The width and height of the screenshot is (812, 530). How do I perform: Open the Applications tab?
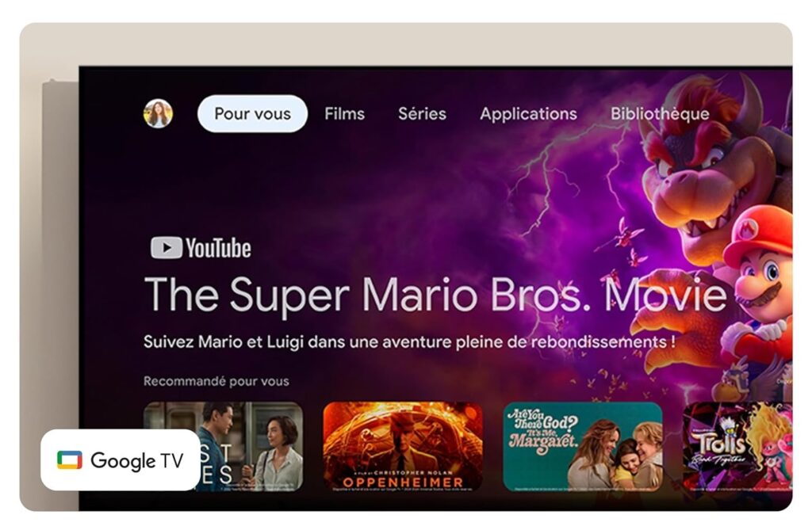[528, 114]
